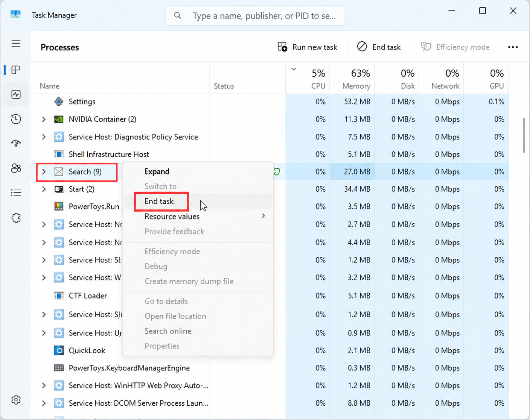Click the three-dot more options button
The width and height of the screenshot is (530, 420).
click(513, 47)
